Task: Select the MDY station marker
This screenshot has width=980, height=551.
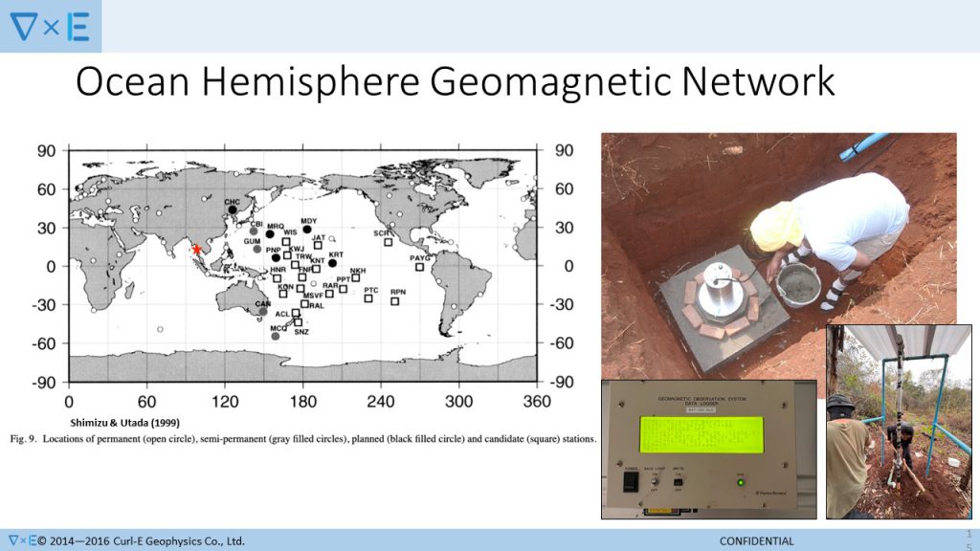Action: 307,229
